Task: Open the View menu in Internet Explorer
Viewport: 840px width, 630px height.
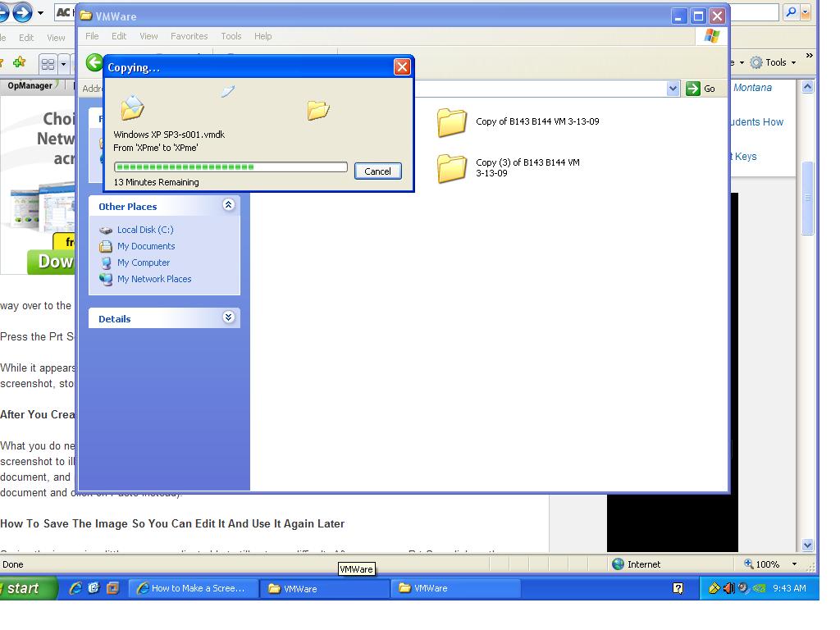Action: (56, 38)
